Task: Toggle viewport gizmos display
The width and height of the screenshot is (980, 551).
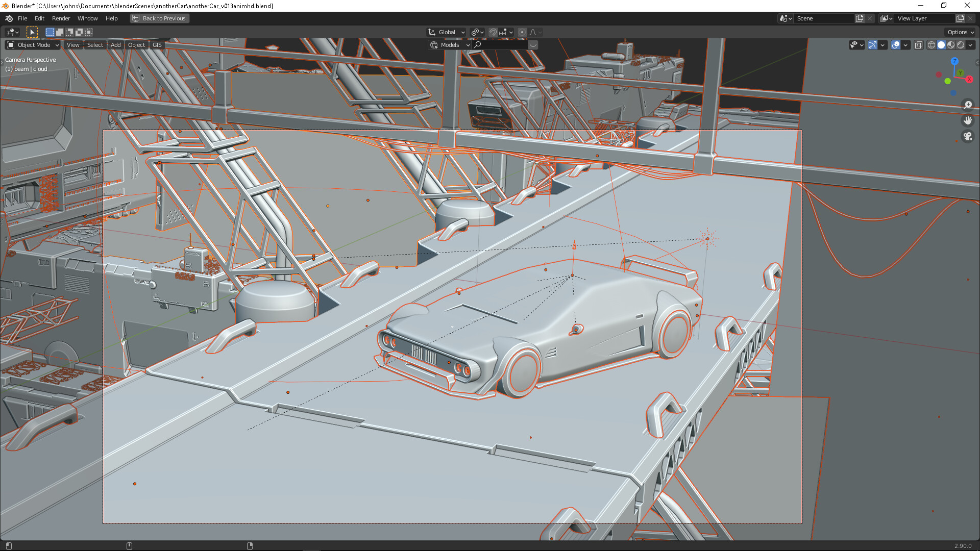Action: coord(873,45)
